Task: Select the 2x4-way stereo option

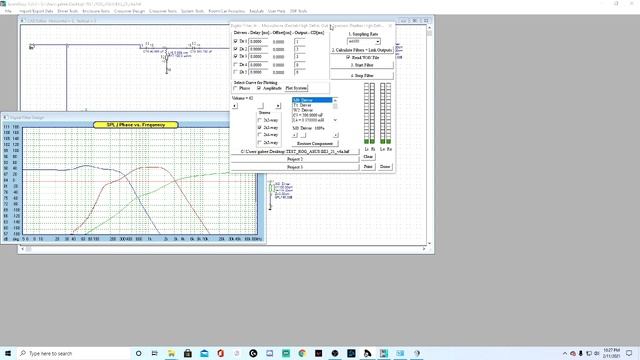Action: [x=260, y=135]
